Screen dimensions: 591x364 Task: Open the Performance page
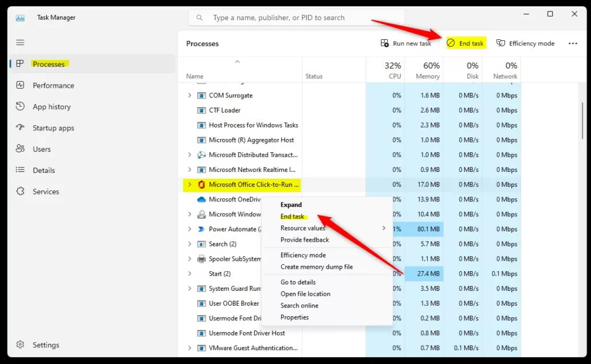tap(93, 85)
